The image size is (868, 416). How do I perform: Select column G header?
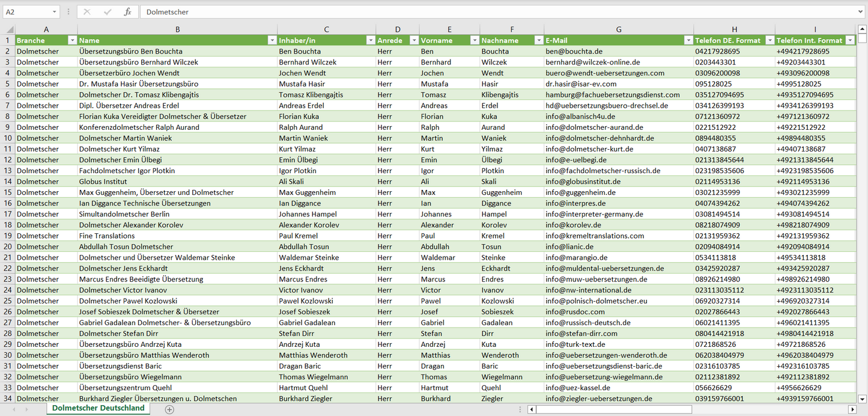pyautogui.click(x=619, y=29)
